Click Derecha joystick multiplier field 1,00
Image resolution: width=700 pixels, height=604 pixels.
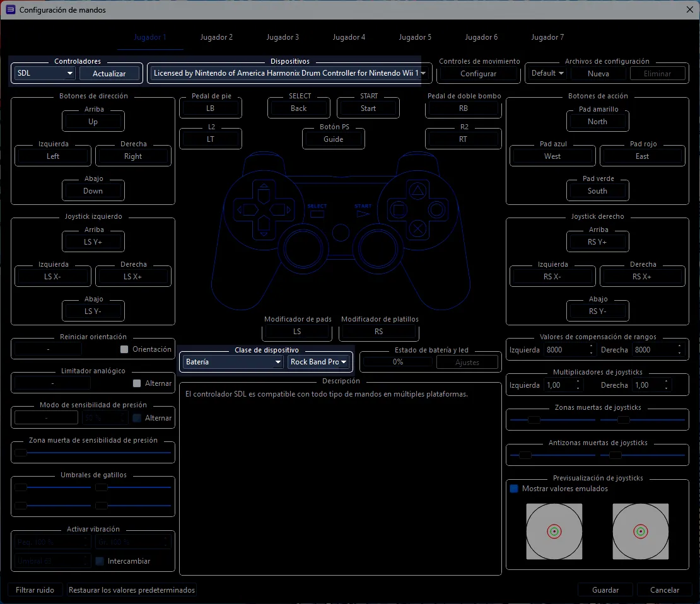click(x=651, y=385)
